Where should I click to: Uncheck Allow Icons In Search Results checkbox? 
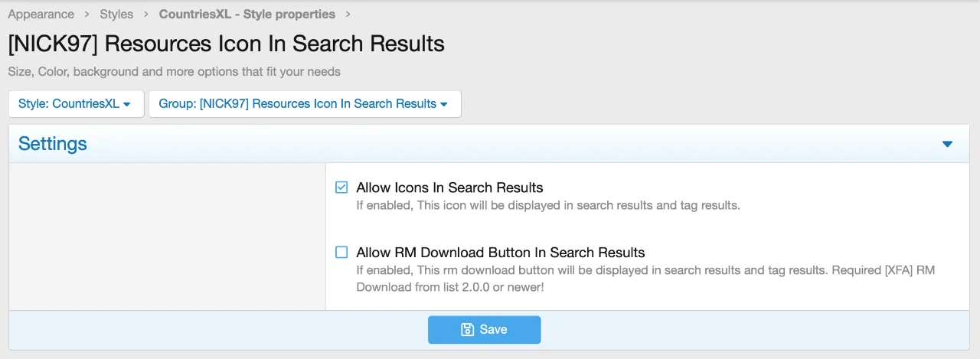(x=341, y=188)
